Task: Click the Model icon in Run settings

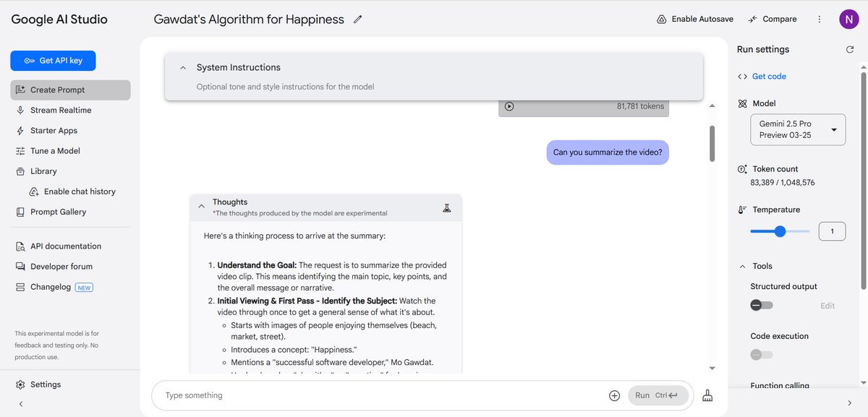Action: (x=742, y=103)
